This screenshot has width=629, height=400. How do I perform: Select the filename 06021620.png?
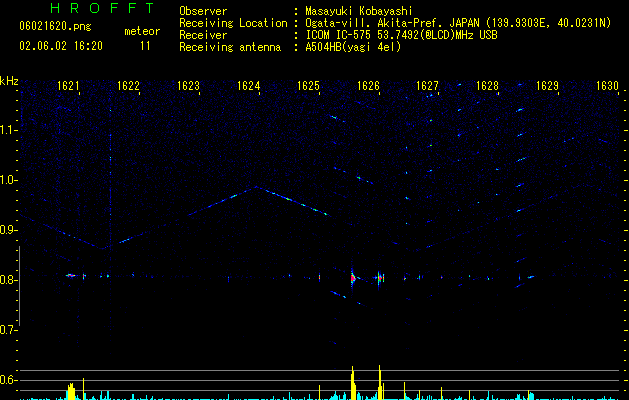point(55,27)
